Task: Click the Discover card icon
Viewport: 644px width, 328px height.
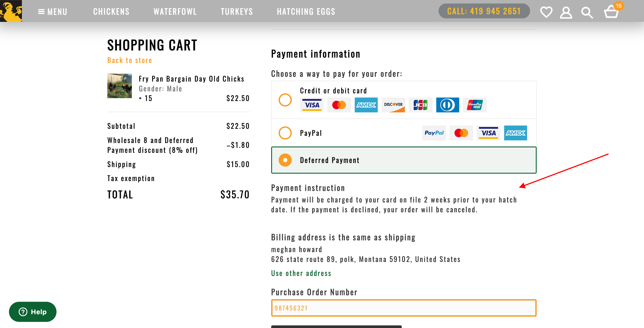Action: 393,105
